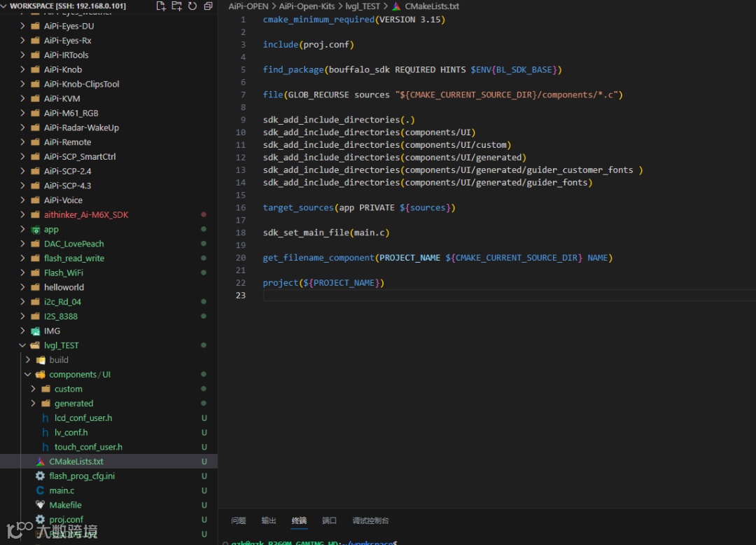Click the CMake icon in breadcrumb CMakeLists.txt
Image resolution: width=756 pixels, height=545 pixels.
click(x=396, y=6)
